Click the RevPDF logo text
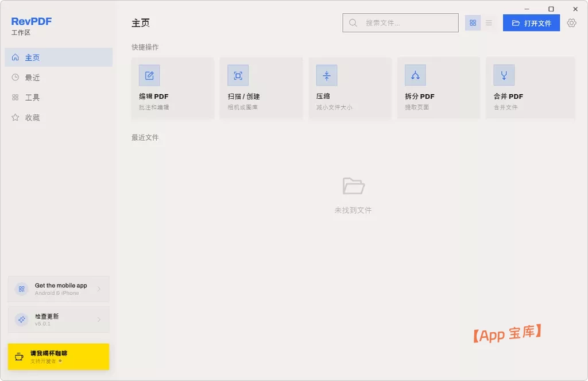The height and width of the screenshot is (381, 588). (x=32, y=21)
